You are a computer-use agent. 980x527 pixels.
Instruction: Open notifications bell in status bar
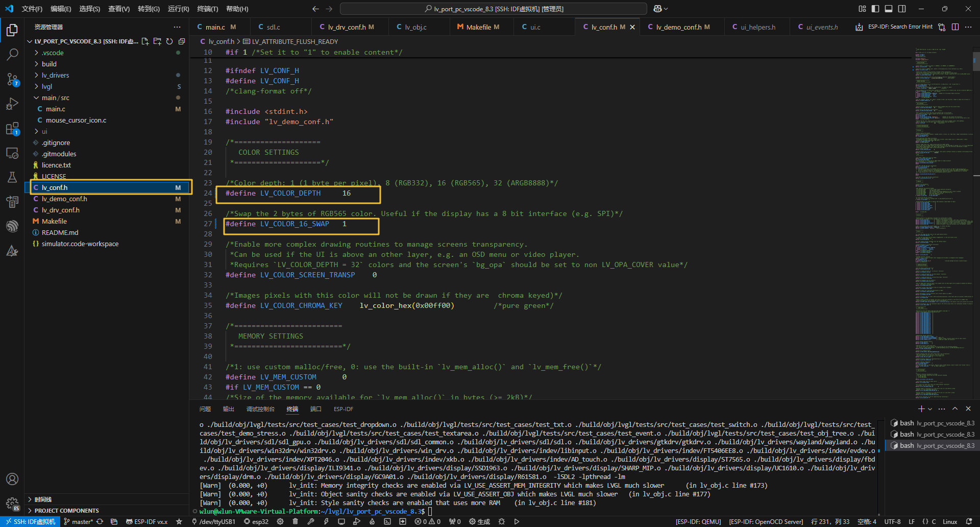(x=969, y=522)
